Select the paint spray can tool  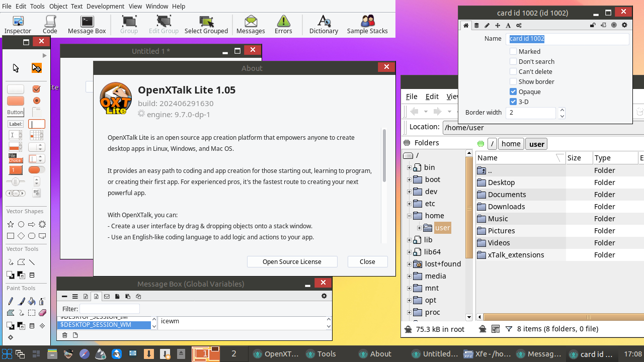42,301
